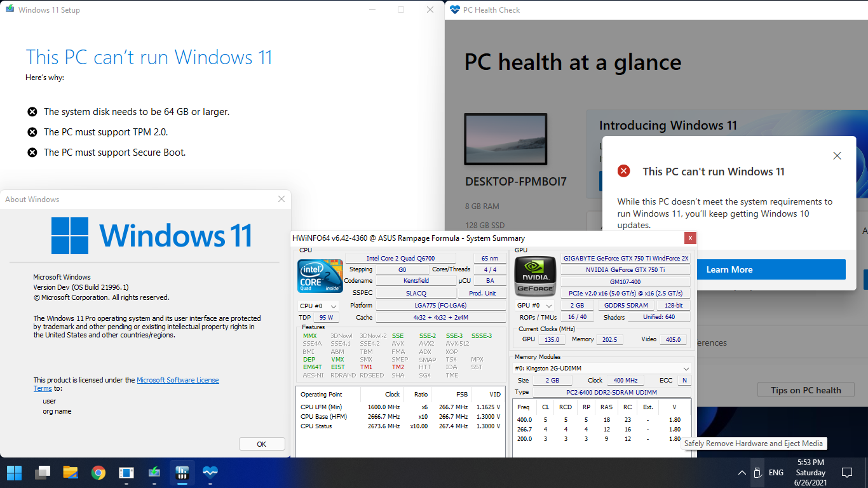Open the Microsoft Software License link
The width and height of the screenshot is (868, 488).
[x=178, y=380]
